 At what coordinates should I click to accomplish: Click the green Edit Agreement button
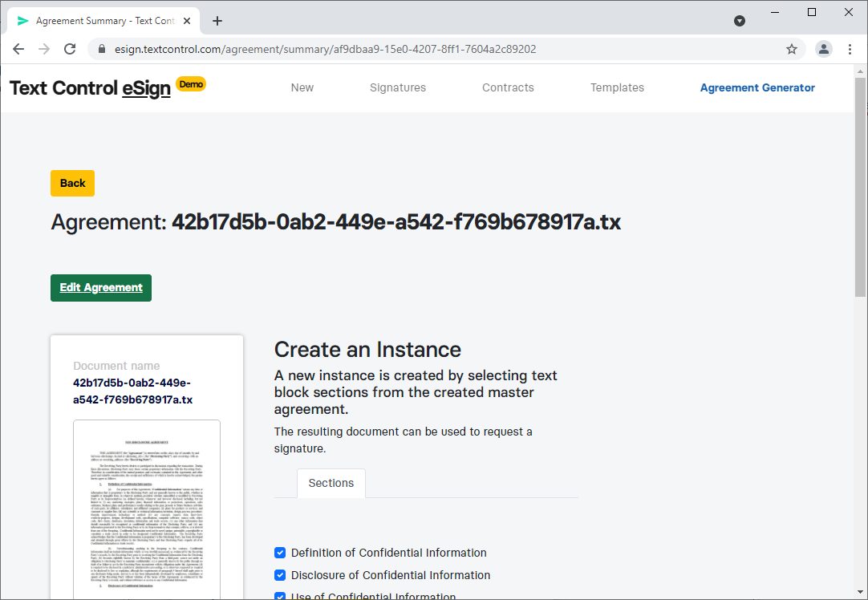(101, 288)
